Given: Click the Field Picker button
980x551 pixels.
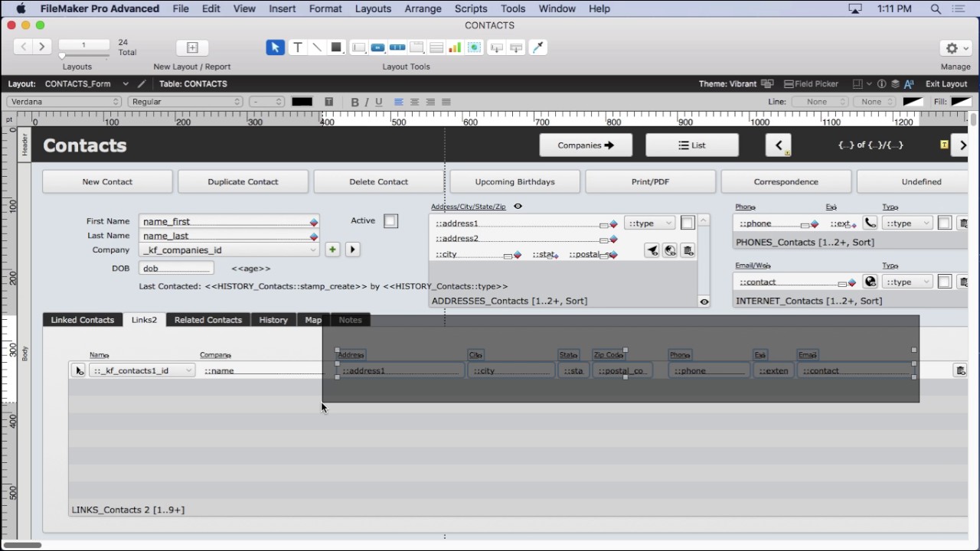Looking at the screenshot, I should click(x=811, y=84).
